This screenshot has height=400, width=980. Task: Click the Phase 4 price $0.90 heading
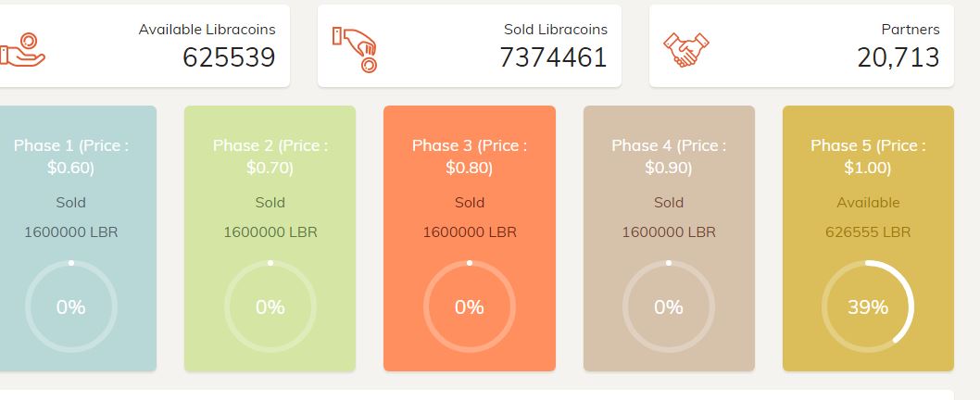(x=669, y=156)
